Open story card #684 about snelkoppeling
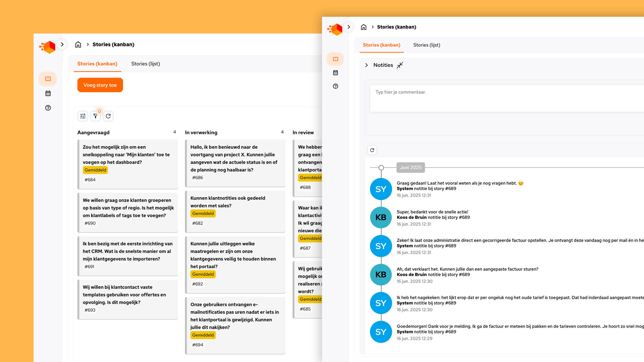 click(127, 155)
